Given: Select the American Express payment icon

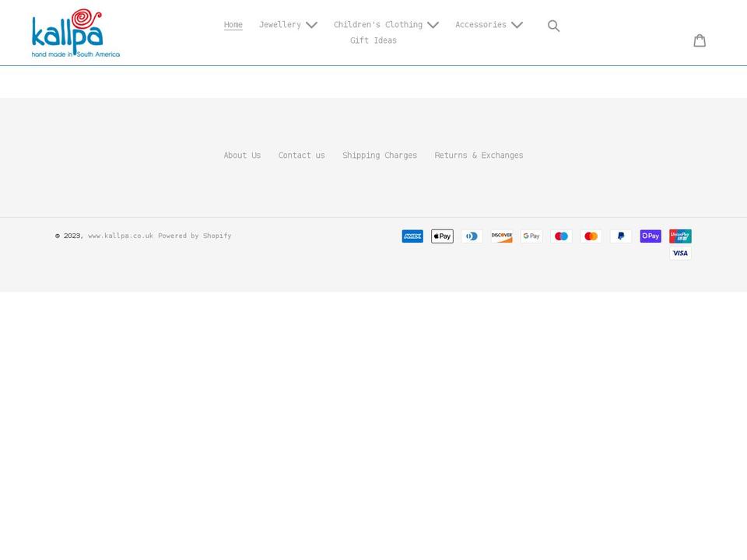Looking at the screenshot, I should 412,236.
